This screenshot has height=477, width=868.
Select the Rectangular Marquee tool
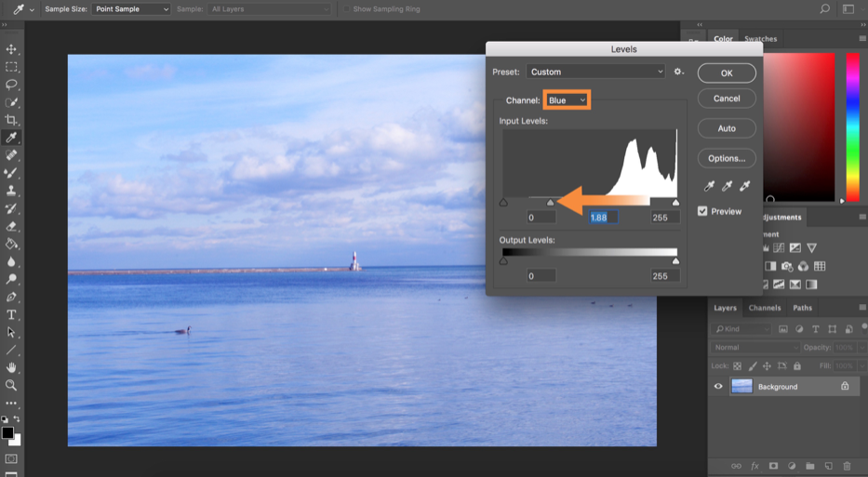click(x=11, y=67)
